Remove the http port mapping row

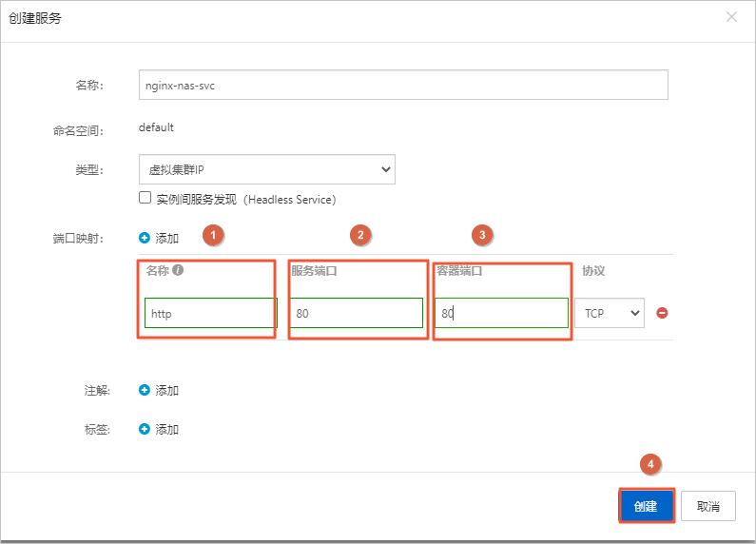(662, 313)
